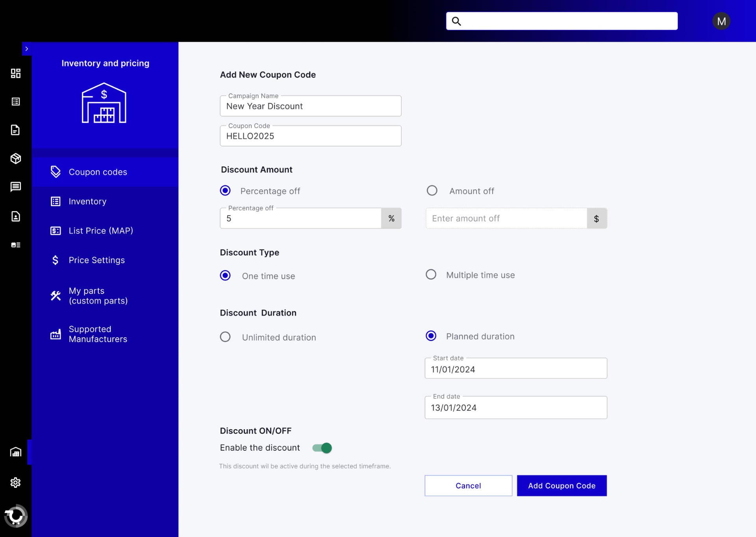Viewport: 756px width, 537px height.
Task: Click the Cancel button
Action: 468,485
